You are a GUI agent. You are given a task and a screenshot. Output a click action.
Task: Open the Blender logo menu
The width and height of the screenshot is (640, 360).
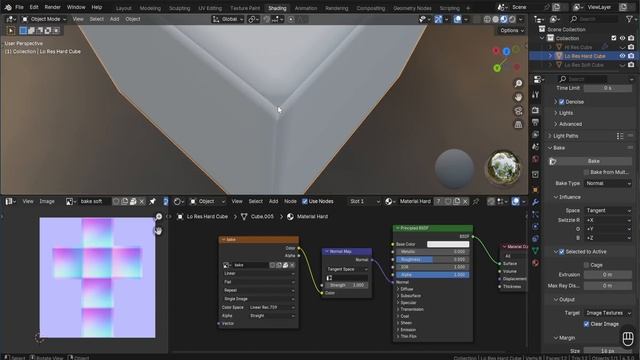8,7
